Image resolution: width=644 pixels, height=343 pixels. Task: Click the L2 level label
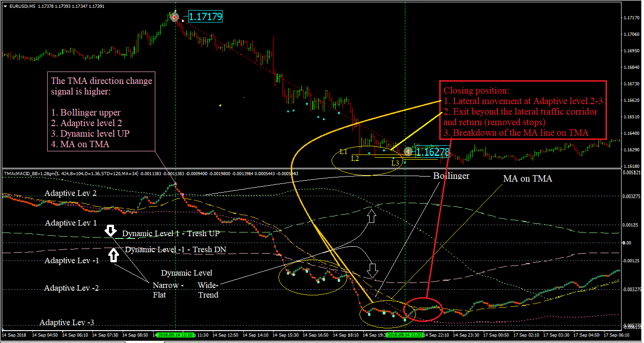tap(355, 159)
